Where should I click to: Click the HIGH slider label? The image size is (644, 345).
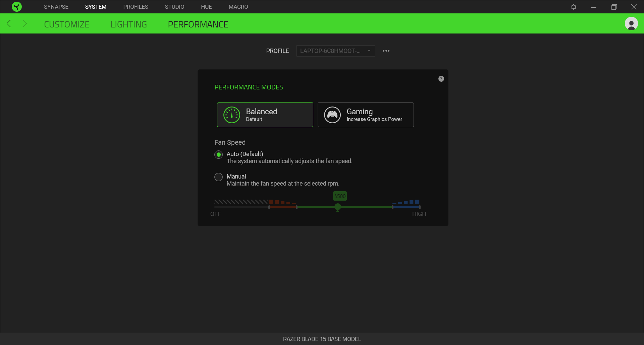tap(419, 214)
